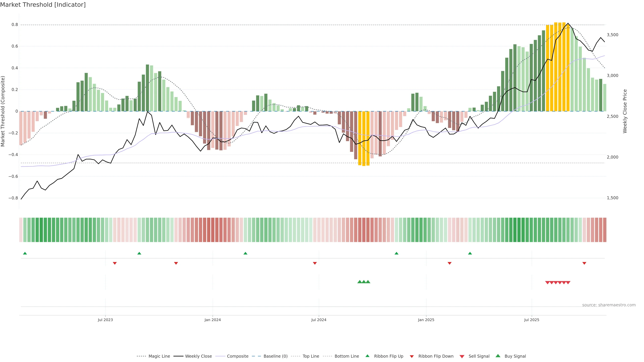The height and width of the screenshot is (362, 644).
Task: Click the Sell Signal legend triangle
Action: 462,356
